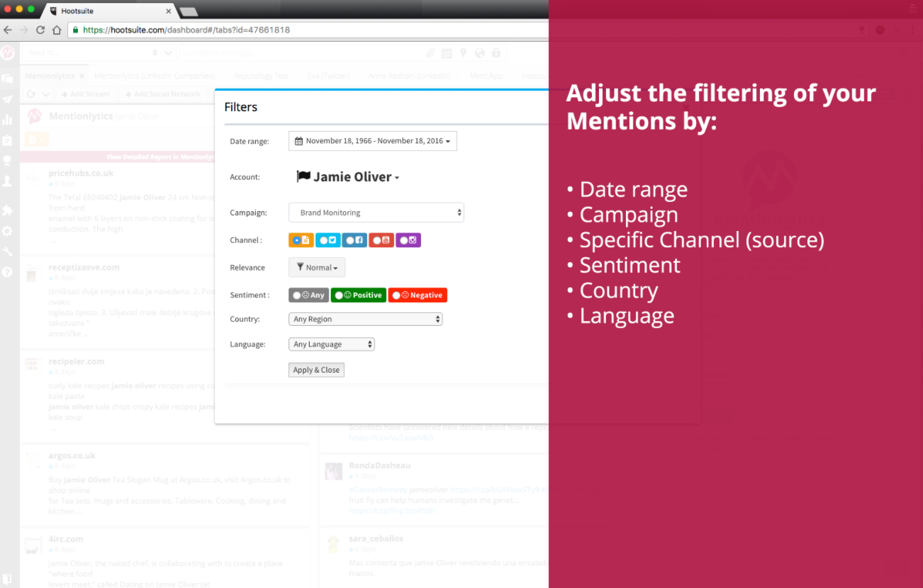Open the App Directory puzzle icon
This screenshot has height=588, width=923.
(x=8, y=210)
